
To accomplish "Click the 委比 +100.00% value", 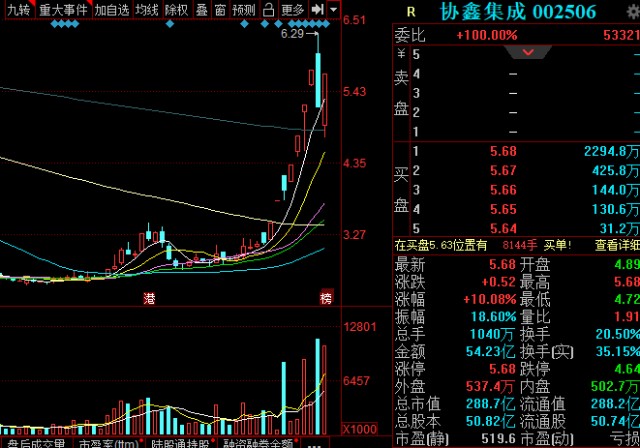I will 487,35.
